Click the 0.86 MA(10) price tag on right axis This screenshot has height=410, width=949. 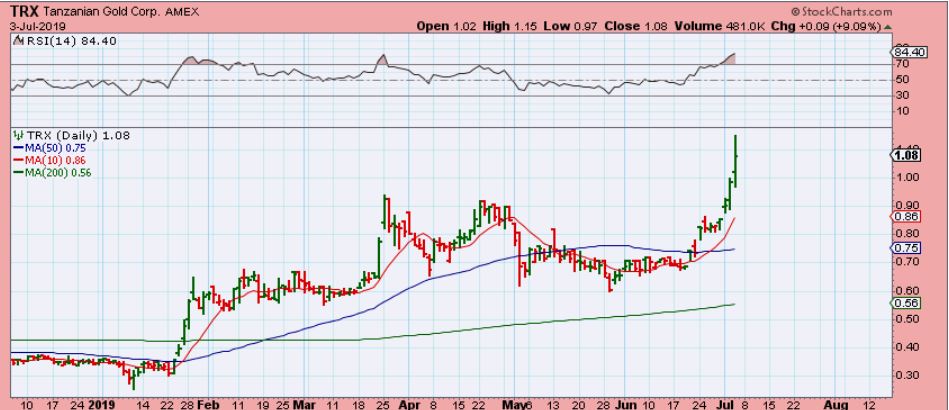[x=905, y=217]
